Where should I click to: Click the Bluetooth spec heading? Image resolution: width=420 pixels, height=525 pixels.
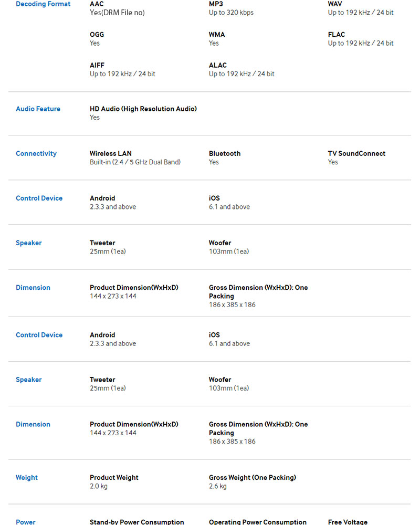[x=225, y=154]
